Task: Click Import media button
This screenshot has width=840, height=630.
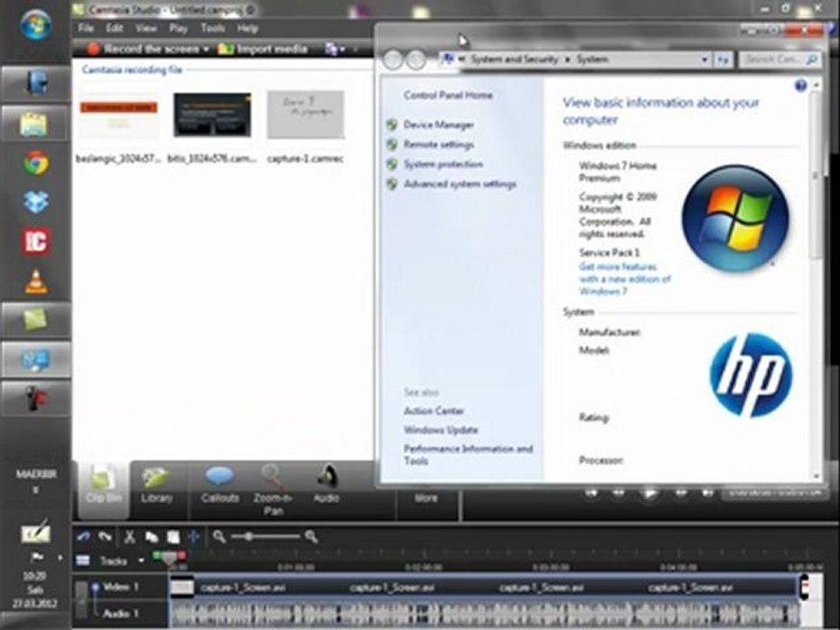Action: [x=263, y=49]
